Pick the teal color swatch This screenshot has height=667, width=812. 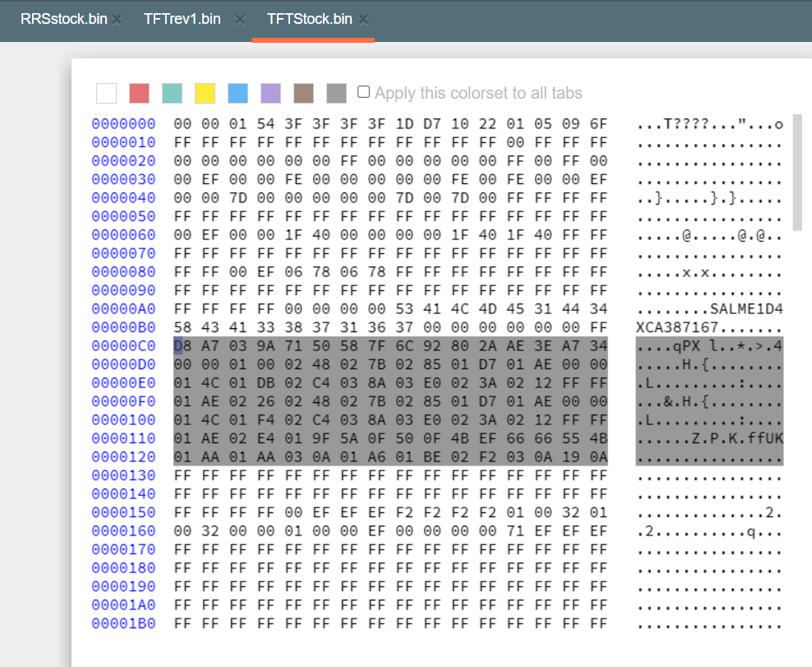[x=172, y=93]
